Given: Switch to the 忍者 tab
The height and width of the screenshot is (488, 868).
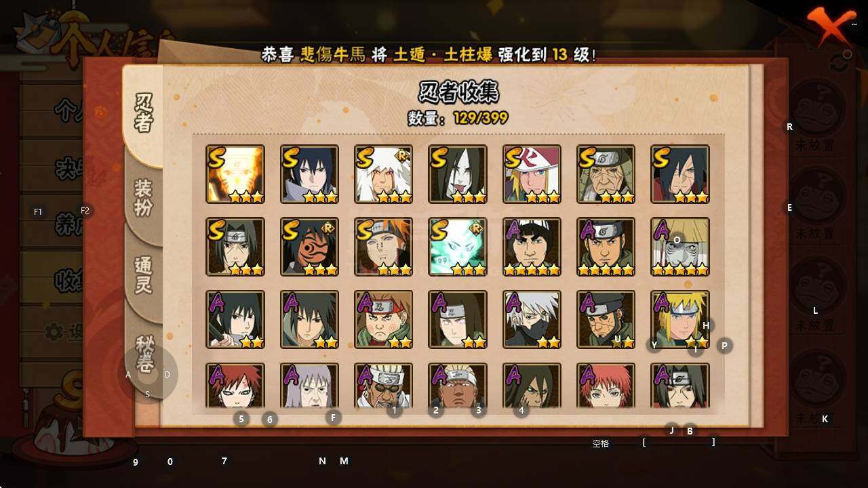Looking at the screenshot, I should pyautogui.click(x=144, y=113).
